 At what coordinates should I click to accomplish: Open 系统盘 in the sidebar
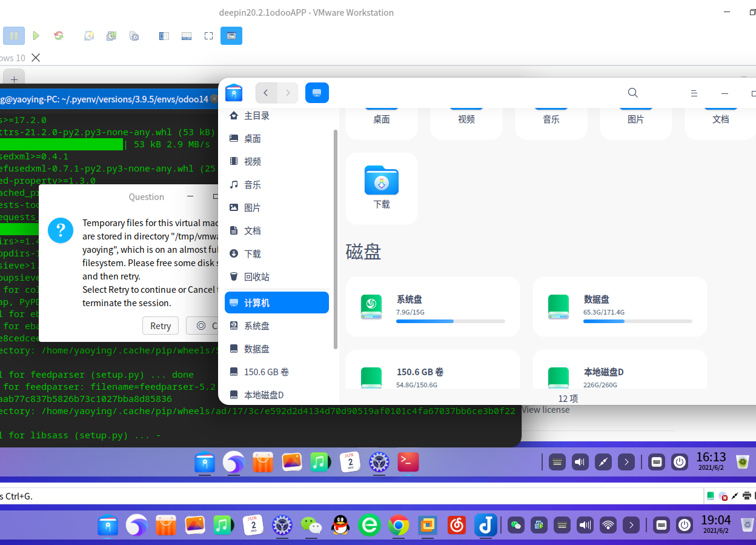coord(277,326)
